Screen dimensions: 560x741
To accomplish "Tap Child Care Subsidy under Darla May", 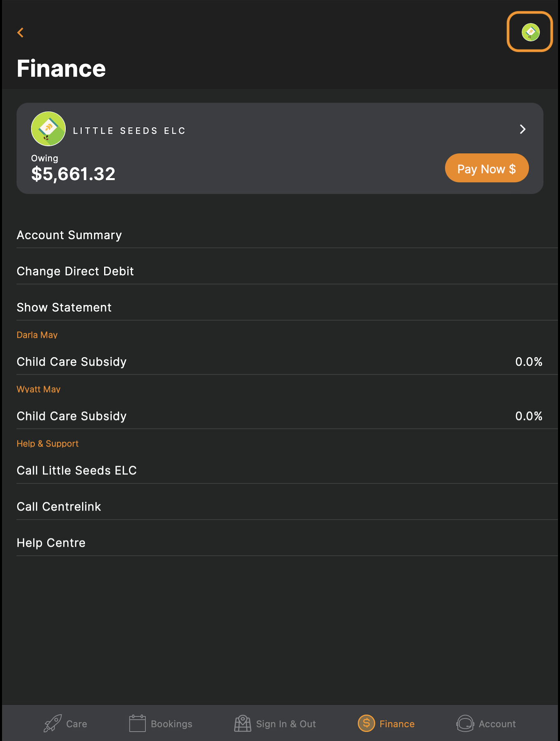I will 71,361.
